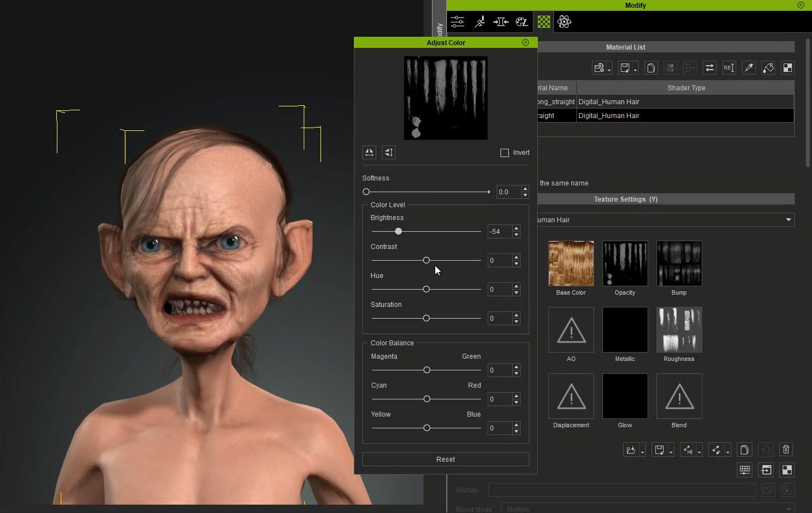Switch to the checkered Material tab
The height and width of the screenshot is (513, 812).
[543, 22]
